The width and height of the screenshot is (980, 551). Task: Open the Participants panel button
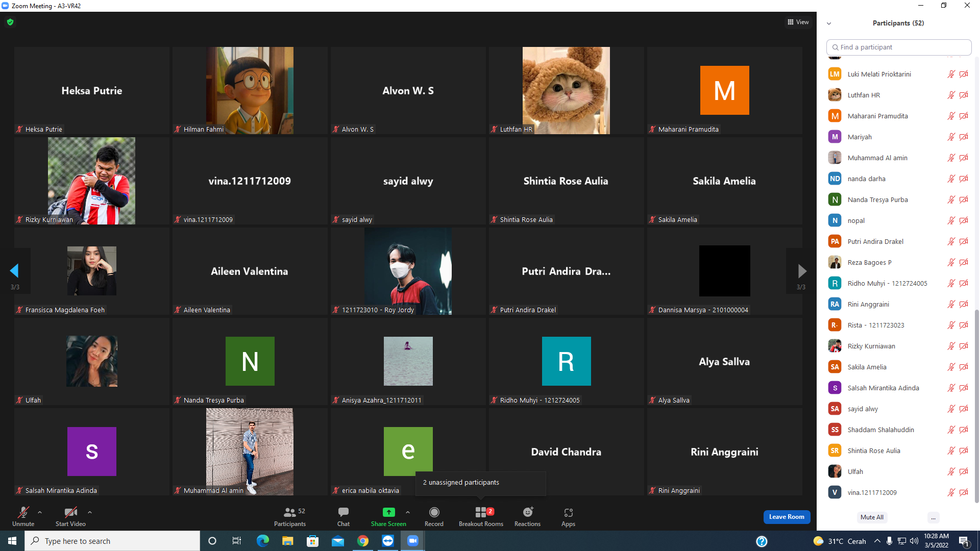tap(290, 516)
